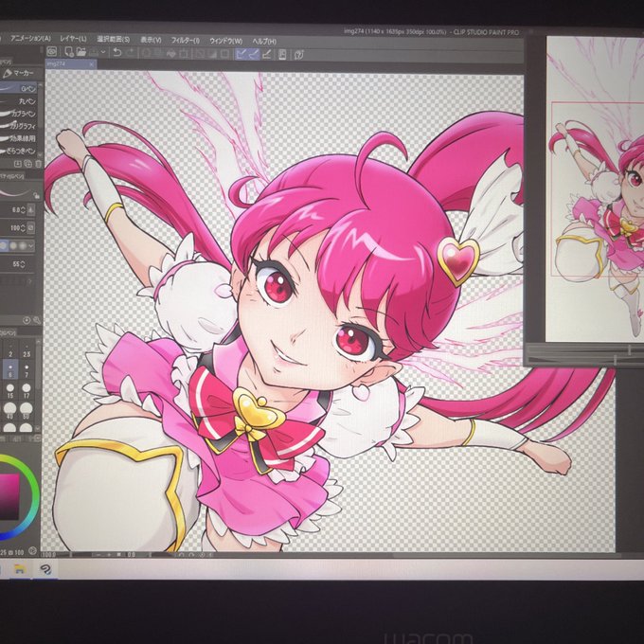This screenshot has height=644, width=644.
Task: Select brush size preset 50
Action: click(x=27, y=411)
